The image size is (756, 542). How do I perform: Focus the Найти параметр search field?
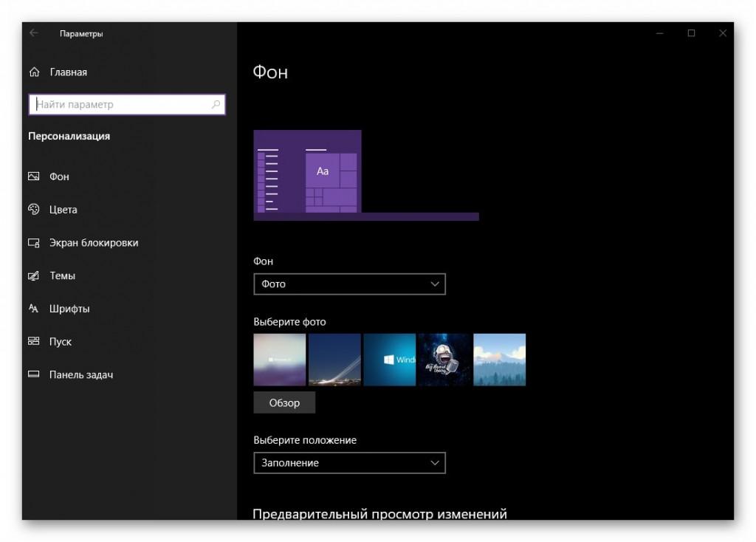click(x=122, y=105)
